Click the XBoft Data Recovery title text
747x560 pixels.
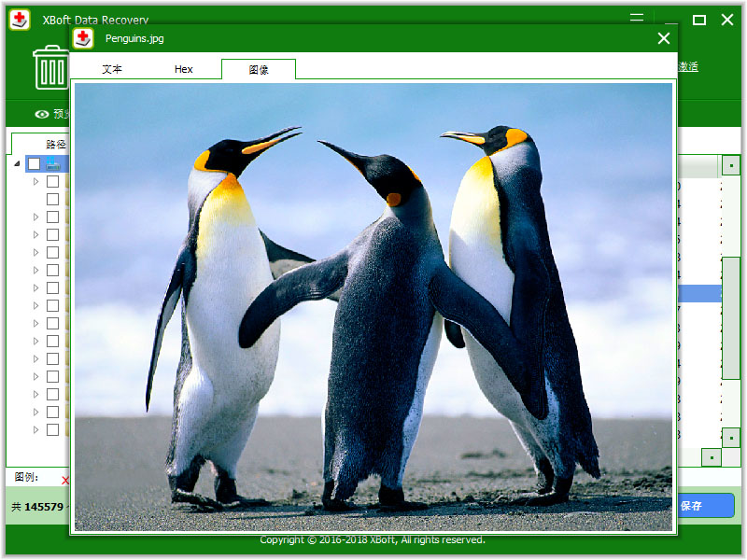[95, 20]
